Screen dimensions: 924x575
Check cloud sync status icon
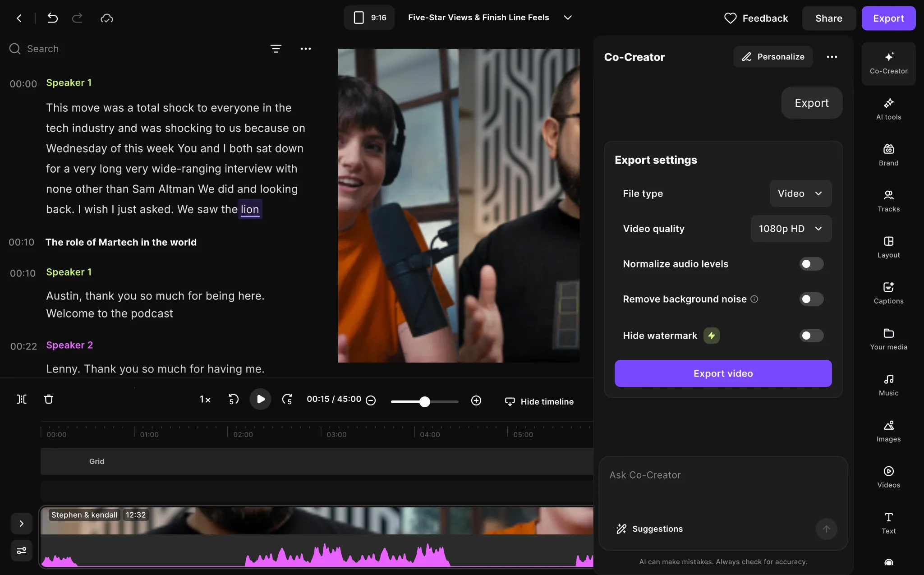pos(107,18)
